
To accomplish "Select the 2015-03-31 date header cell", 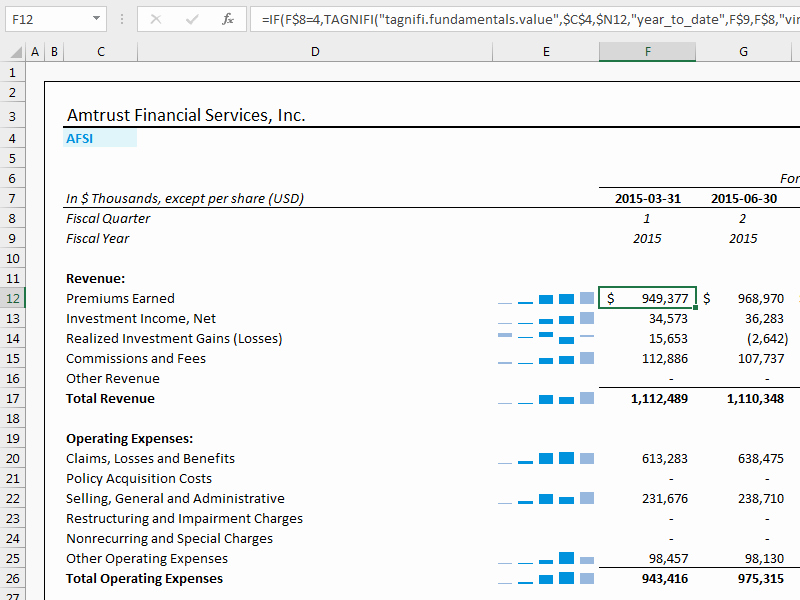I will point(647,198).
